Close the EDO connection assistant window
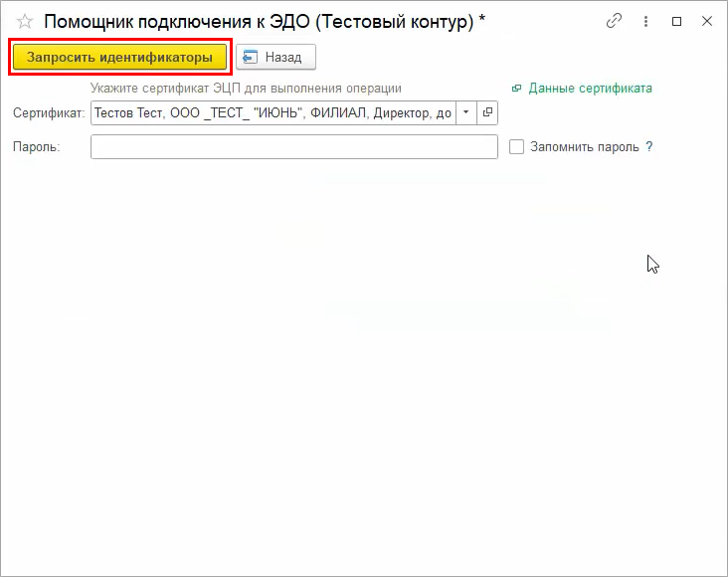728x577 pixels. pyautogui.click(x=707, y=21)
